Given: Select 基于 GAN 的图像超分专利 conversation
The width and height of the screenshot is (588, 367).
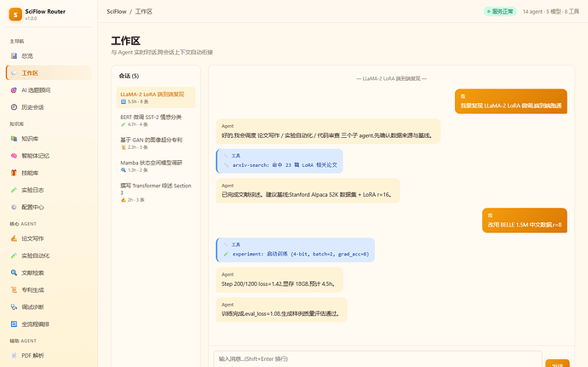Looking at the screenshot, I should pyautogui.click(x=156, y=143).
